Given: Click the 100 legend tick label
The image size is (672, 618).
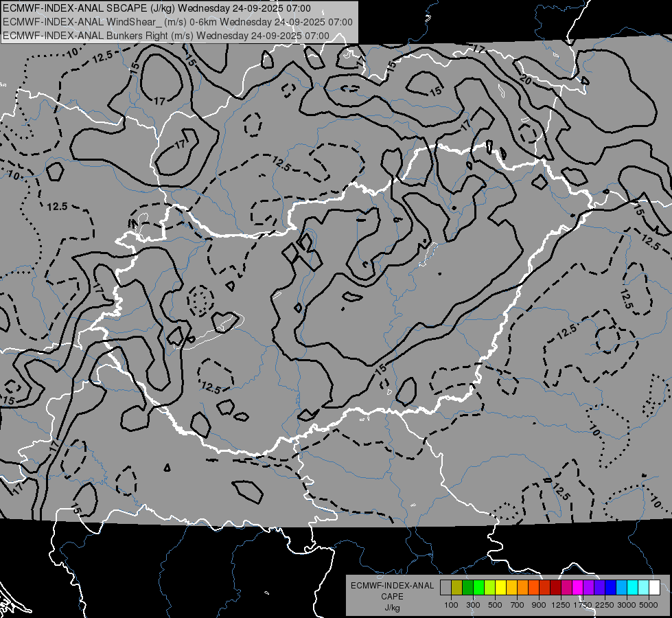Looking at the screenshot, I should 451,605.
